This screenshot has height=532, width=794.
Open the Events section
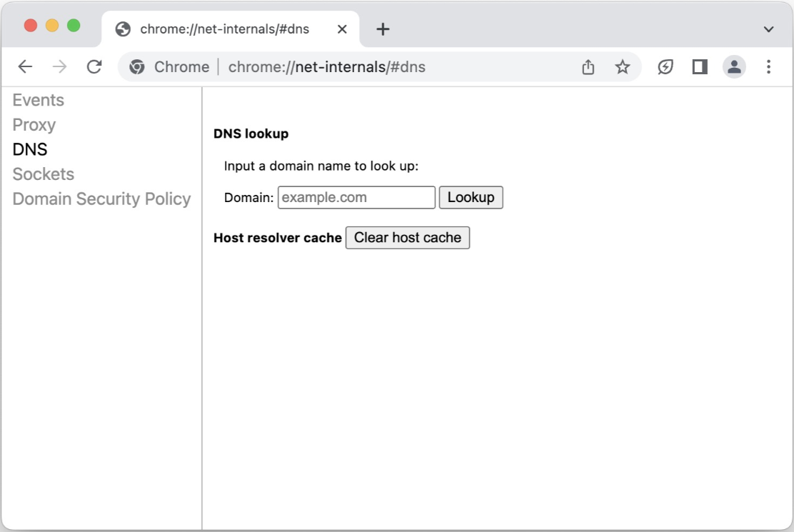point(39,100)
